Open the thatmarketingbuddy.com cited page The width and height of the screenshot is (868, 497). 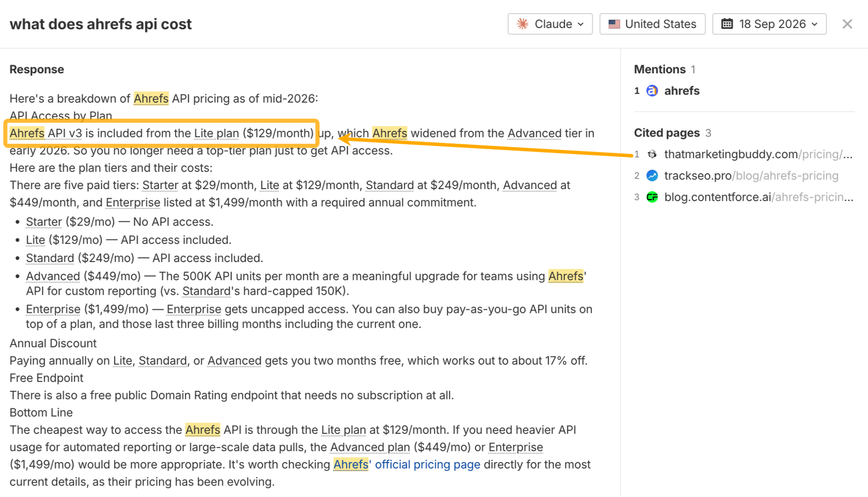758,154
